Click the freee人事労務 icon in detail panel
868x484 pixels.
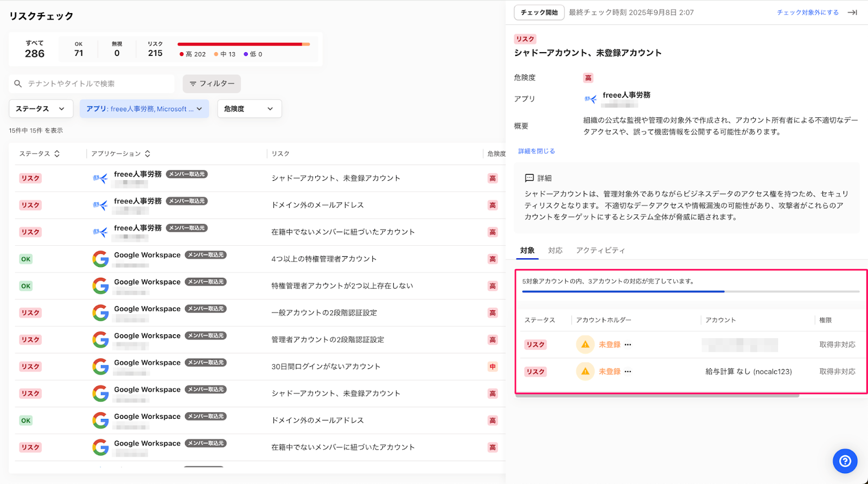590,99
